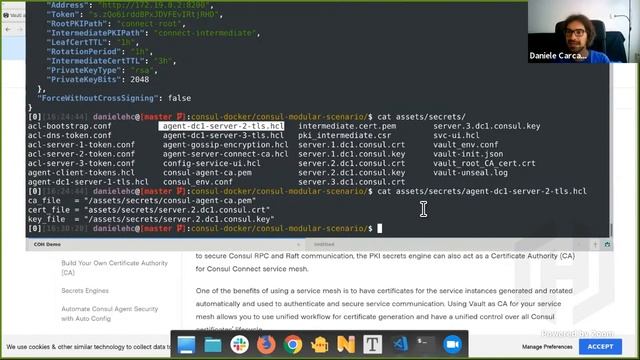This screenshot has width=640, height=360.
Task: Click acl-dns-token.conf in the file listing
Action: 69,136
